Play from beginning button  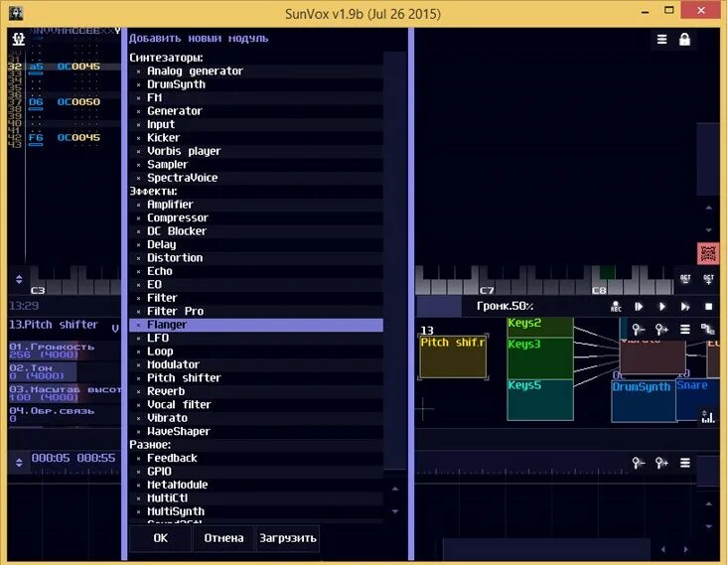point(639,307)
